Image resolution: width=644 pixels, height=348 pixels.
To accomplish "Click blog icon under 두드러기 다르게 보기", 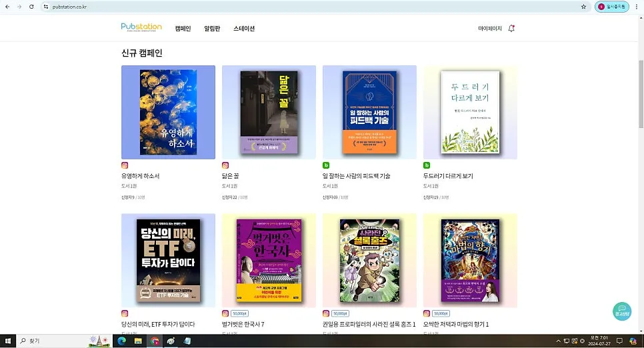I will click(426, 165).
